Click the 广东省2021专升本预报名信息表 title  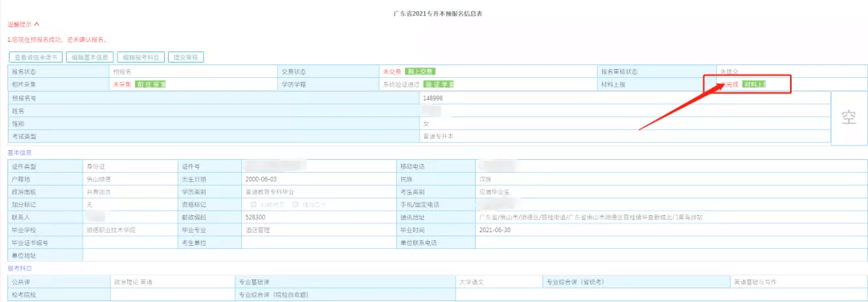coord(438,13)
